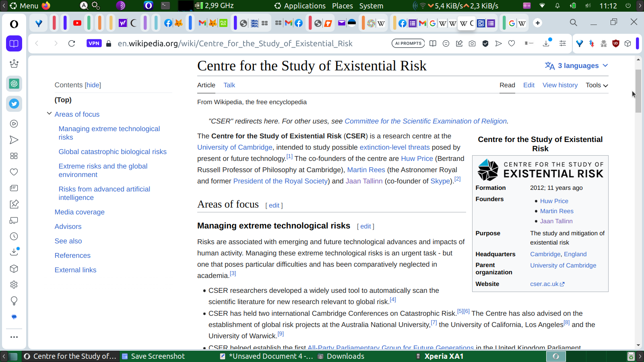Open the Talk tab
Viewport: 644px width, 362px height.
[229, 85]
